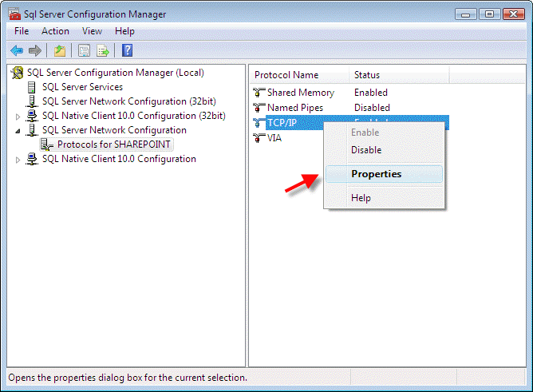Click the Named Pipes protocol icon
Screen dimensions: 533x392
[259, 108]
